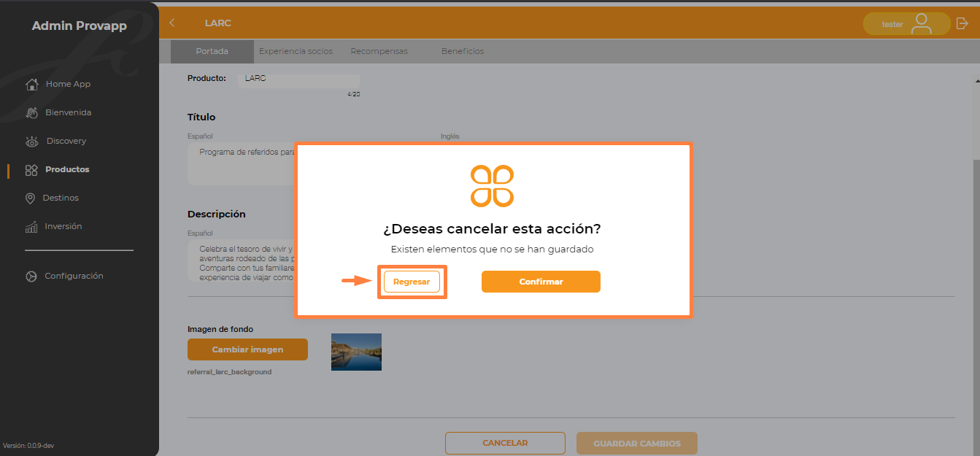Click the Configuración gear icon

(x=31, y=277)
